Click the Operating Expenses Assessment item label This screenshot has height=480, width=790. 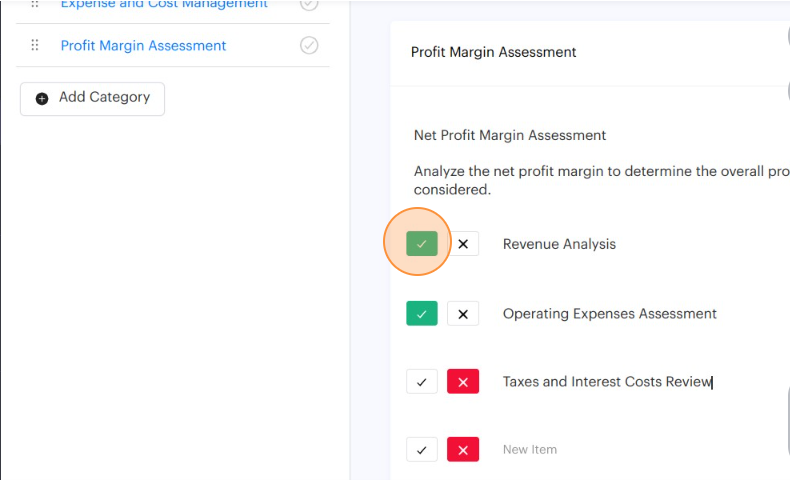coord(609,314)
